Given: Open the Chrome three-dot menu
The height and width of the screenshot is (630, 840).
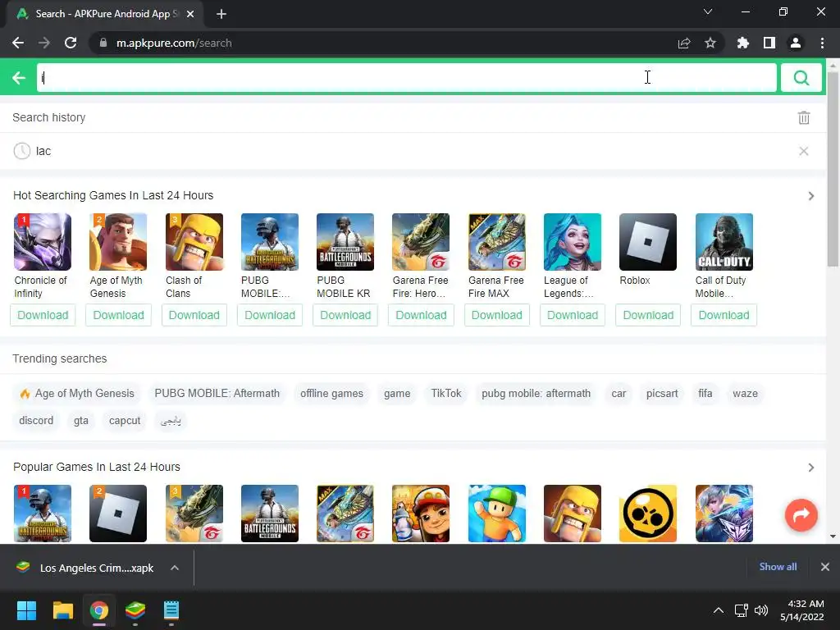Looking at the screenshot, I should pos(822,43).
